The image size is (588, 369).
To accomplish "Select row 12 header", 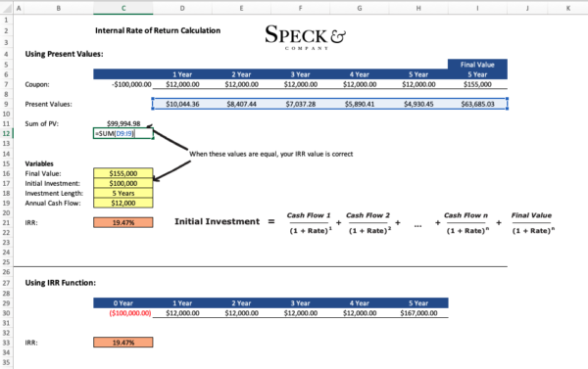I will tap(7, 133).
